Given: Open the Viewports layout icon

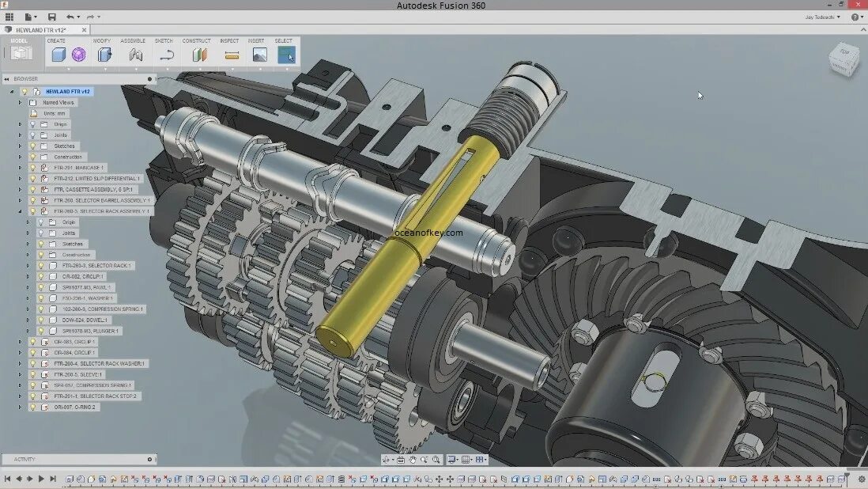Looking at the screenshot, I should click(481, 460).
